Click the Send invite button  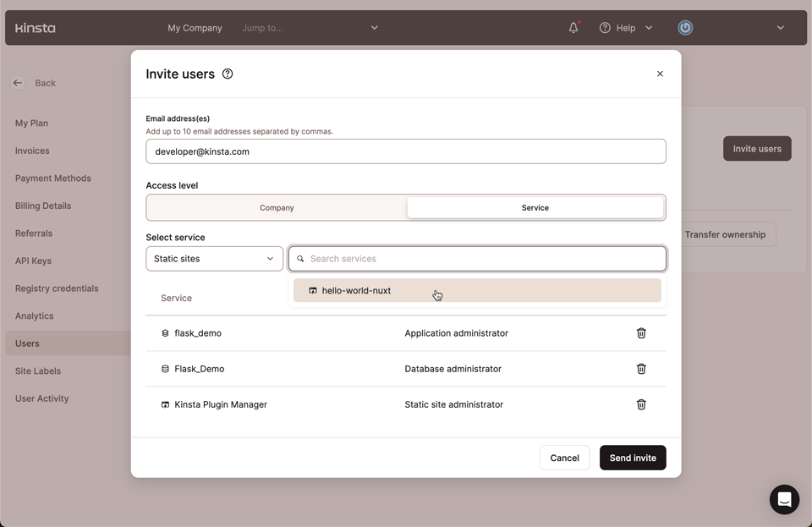point(633,458)
